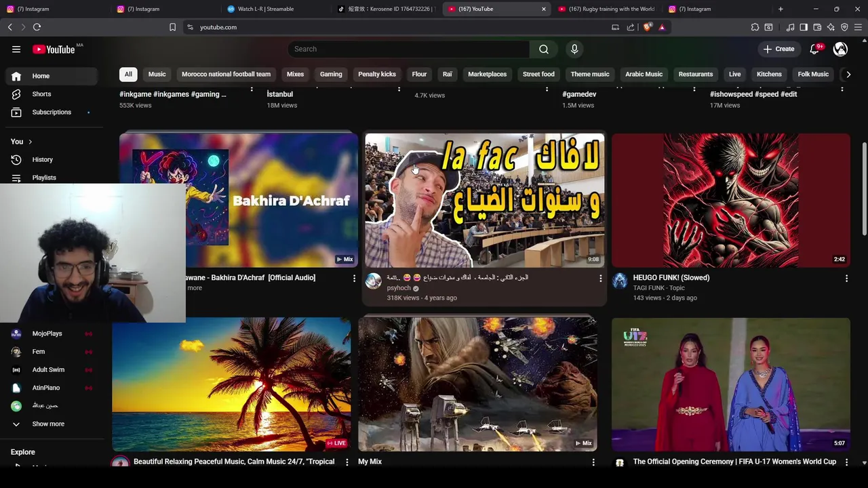Open Shorts in sidebar

pos(41,94)
